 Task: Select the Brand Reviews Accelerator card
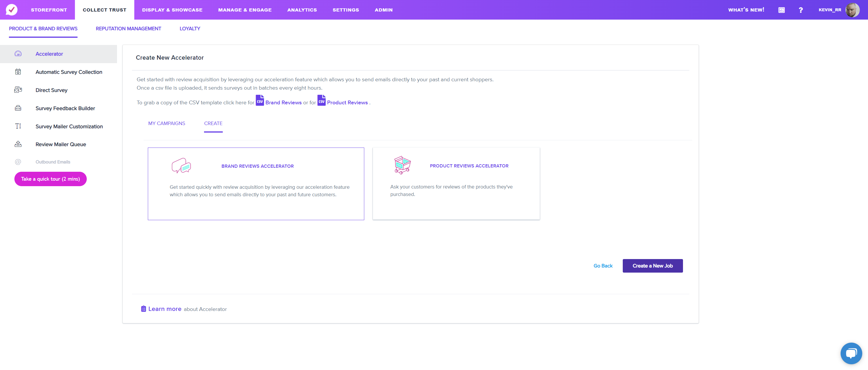pyautogui.click(x=256, y=184)
